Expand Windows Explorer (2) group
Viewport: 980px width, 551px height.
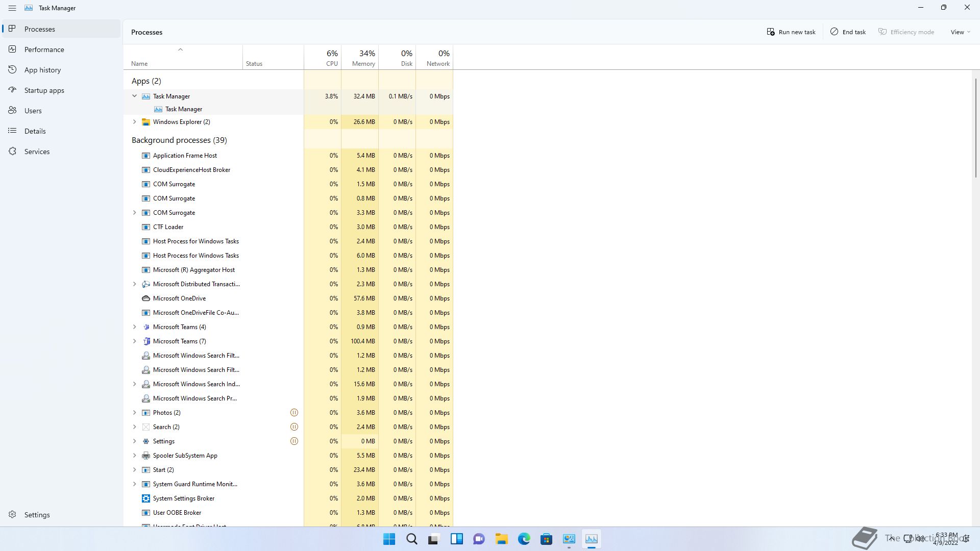(134, 121)
